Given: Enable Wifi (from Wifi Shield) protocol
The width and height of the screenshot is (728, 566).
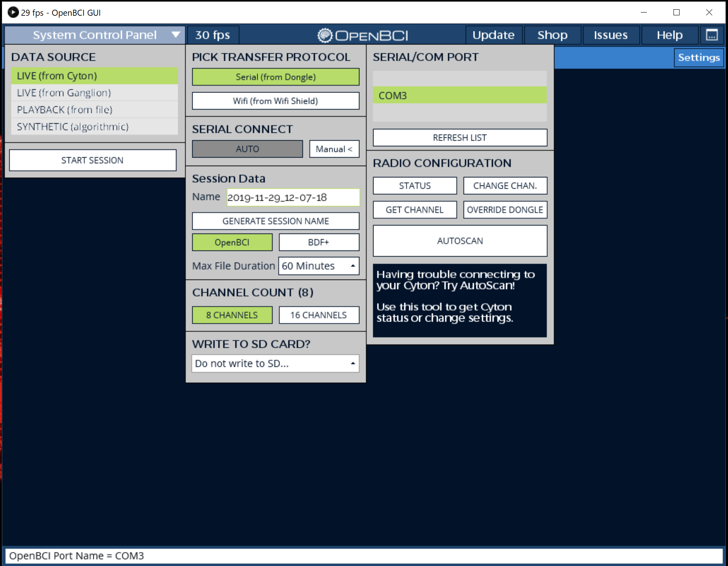Looking at the screenshot, I should [x=275, y=101].
